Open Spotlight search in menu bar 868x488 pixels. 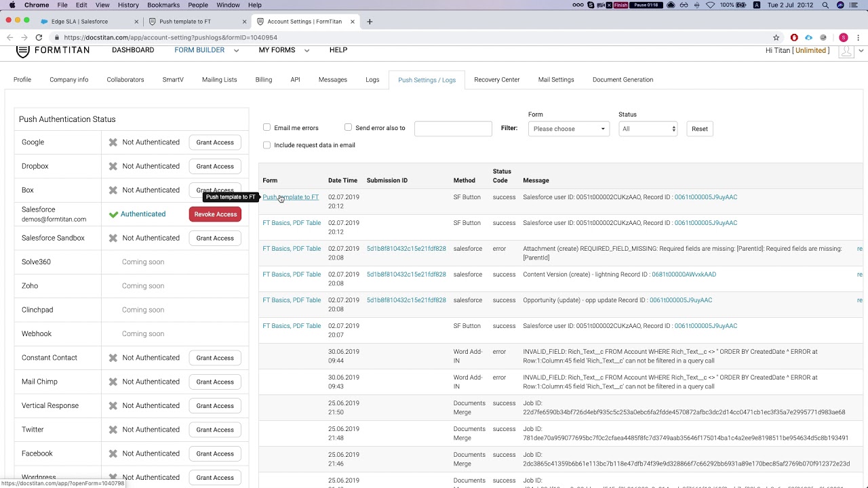825,5
